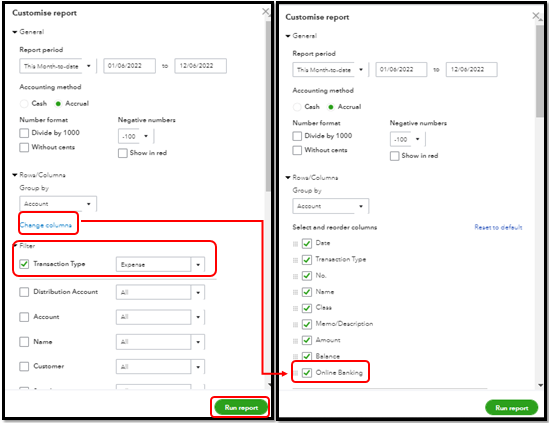Collapse the Rows/Columns section in right panel

pos(288,178)
